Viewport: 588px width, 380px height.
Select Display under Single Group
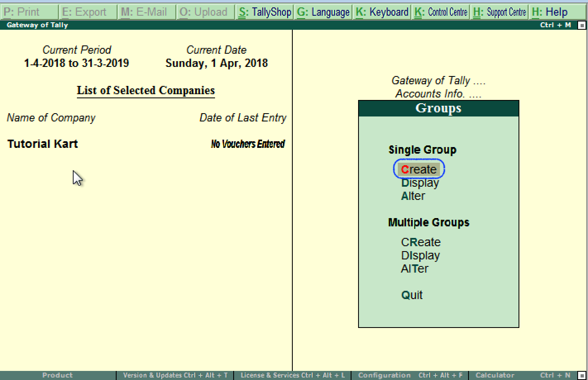pos(420,183)
